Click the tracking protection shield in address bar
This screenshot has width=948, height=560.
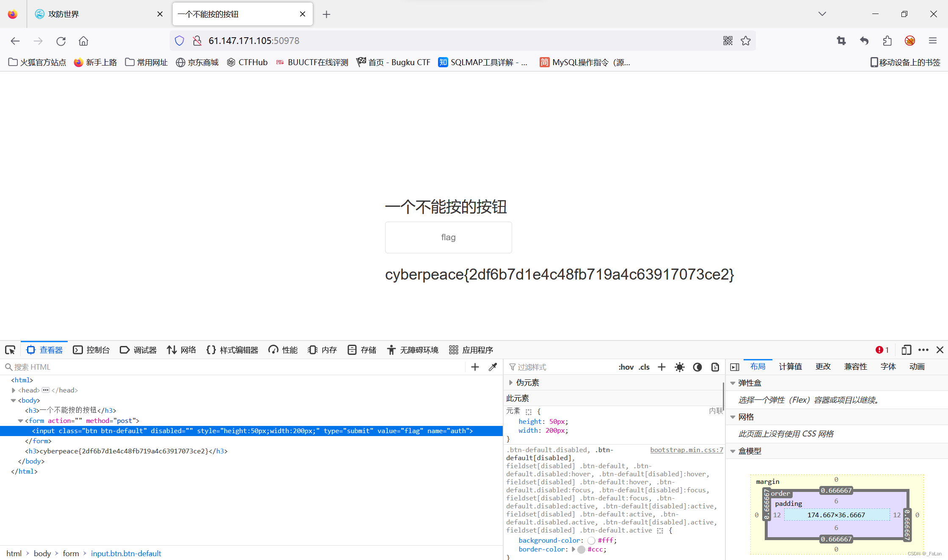pyautogui.click(x=179, y=41)
